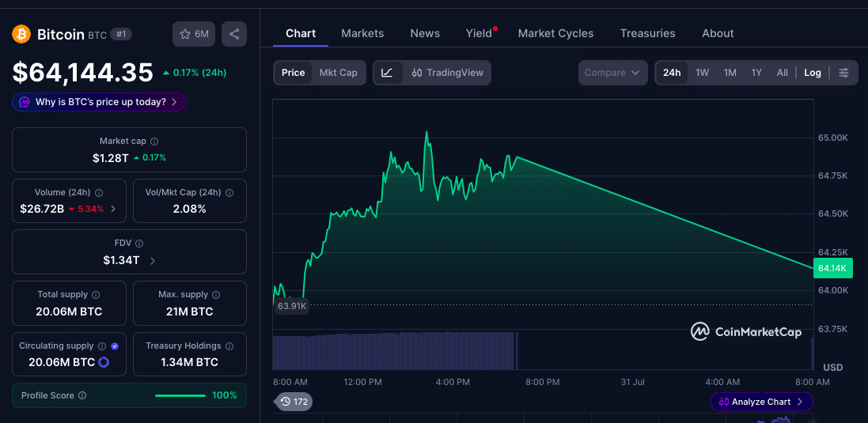Click the 2.08% Vol/Mkt Cap value

coord(190,209)
